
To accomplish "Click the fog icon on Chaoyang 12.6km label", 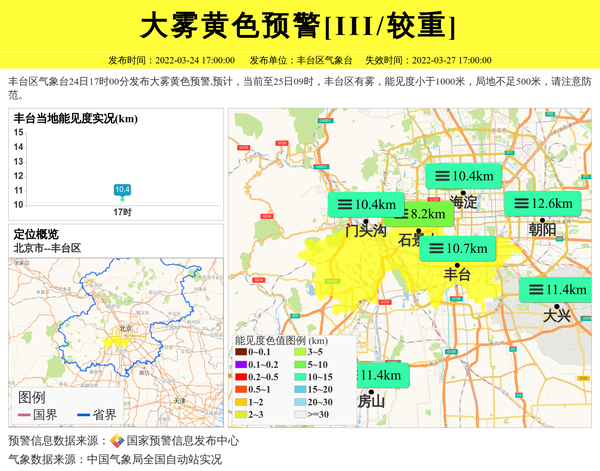I will 518,203.
